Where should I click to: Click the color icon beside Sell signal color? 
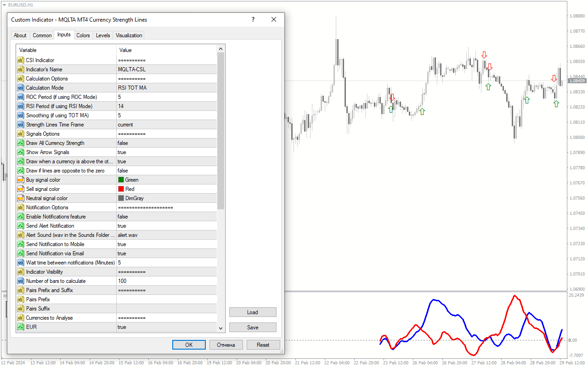(x=20, y=189)
